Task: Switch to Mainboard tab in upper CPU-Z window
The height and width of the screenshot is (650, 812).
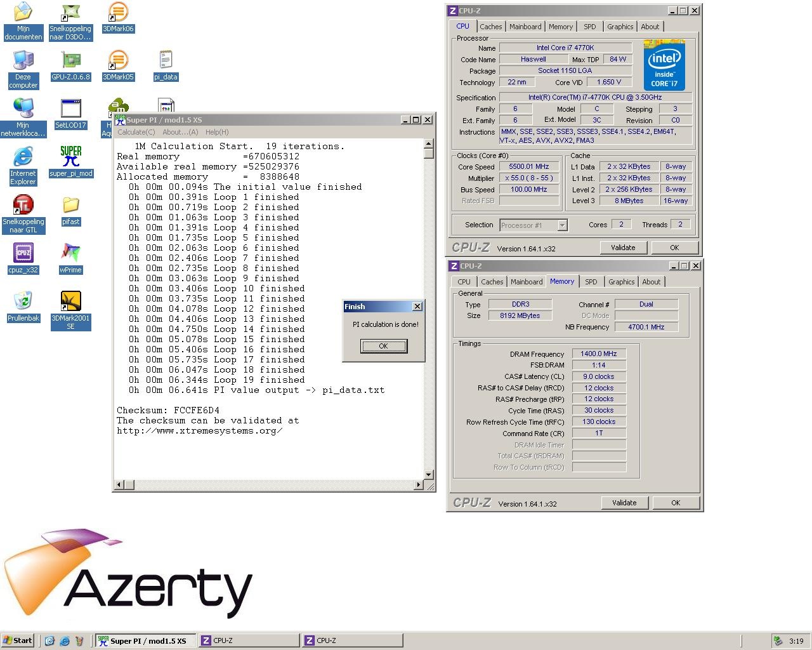Action: coord(525,27)
